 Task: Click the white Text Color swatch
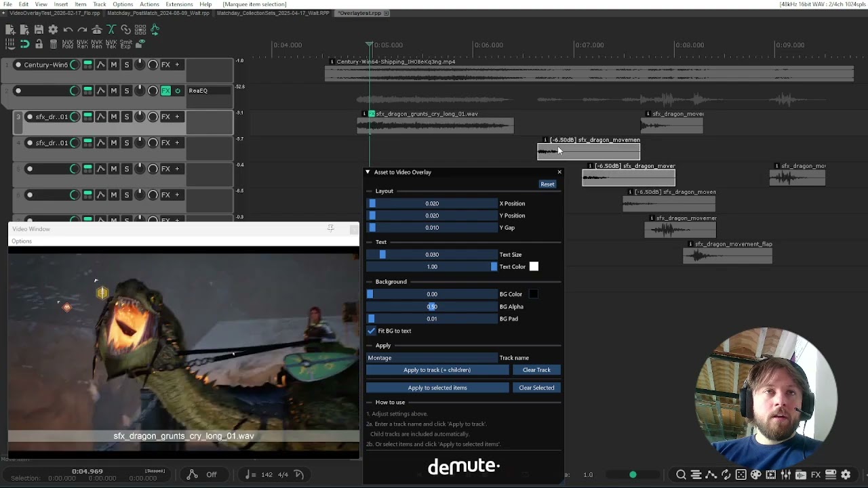(534, 267)
